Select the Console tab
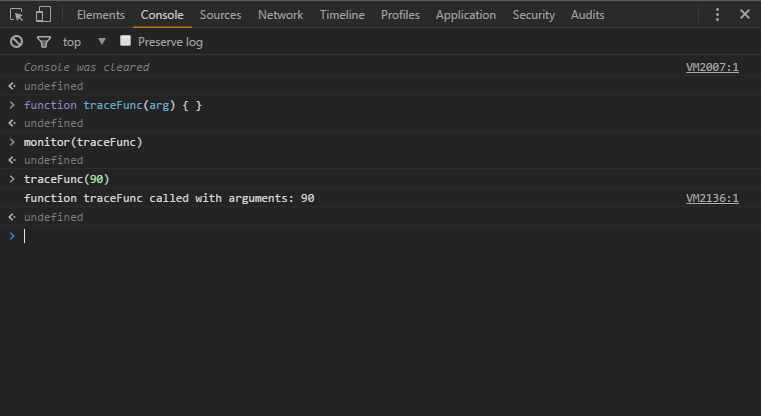 [x=162, y=15]
